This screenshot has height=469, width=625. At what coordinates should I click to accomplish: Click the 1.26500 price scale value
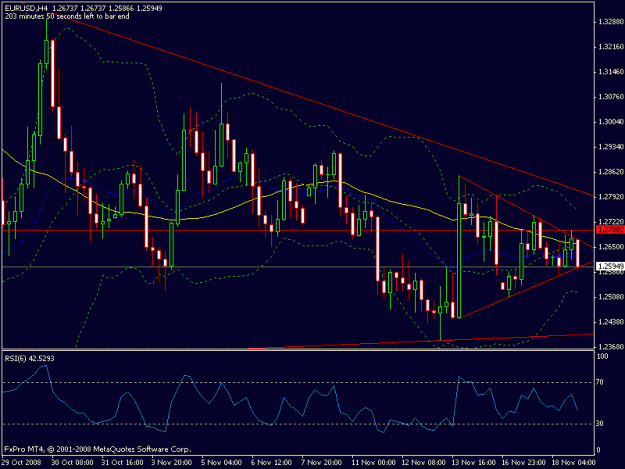(611, 247)
